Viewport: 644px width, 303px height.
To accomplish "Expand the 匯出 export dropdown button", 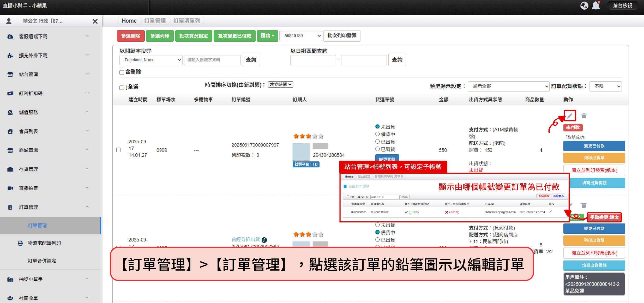I will [x=267, y=36].
